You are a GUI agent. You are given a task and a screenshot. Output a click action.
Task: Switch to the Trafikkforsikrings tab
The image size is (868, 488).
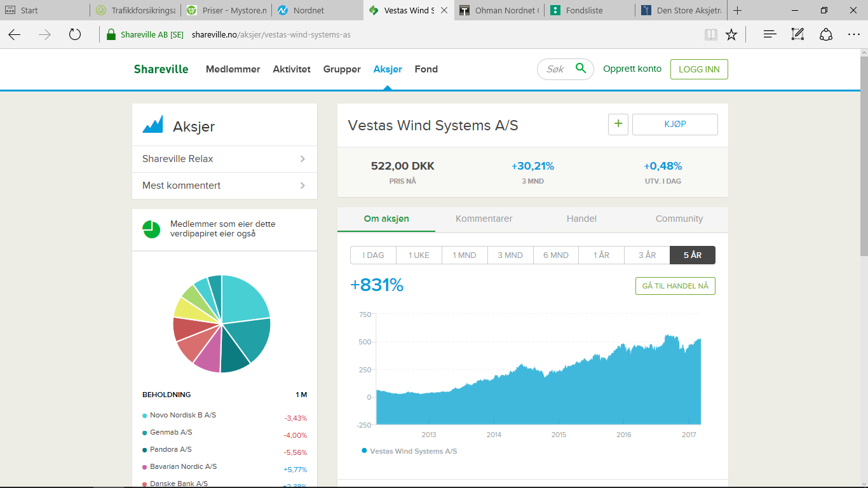pos(135,10)
